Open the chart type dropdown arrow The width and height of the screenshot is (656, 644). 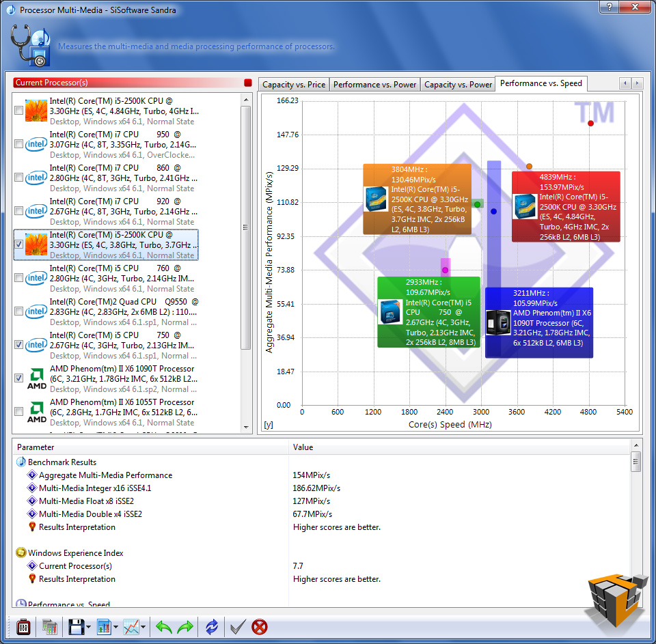click(x=115, y=628)
